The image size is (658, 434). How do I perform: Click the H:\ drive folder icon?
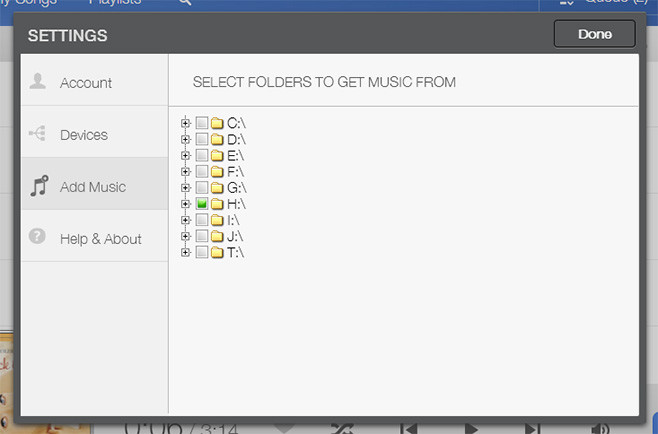217,204
